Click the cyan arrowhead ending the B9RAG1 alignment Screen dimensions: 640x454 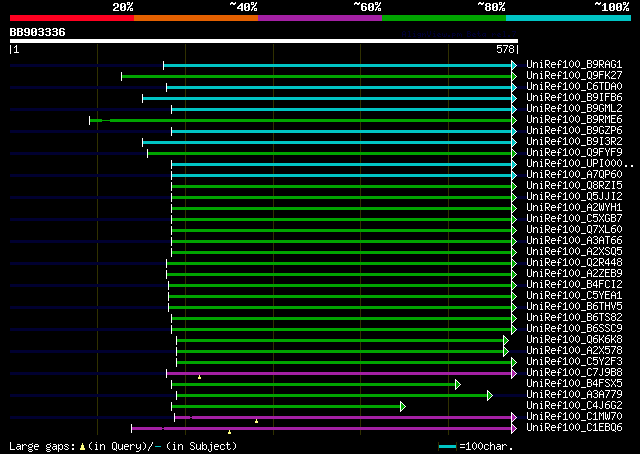pyautogui.click(x=514, y=65)
